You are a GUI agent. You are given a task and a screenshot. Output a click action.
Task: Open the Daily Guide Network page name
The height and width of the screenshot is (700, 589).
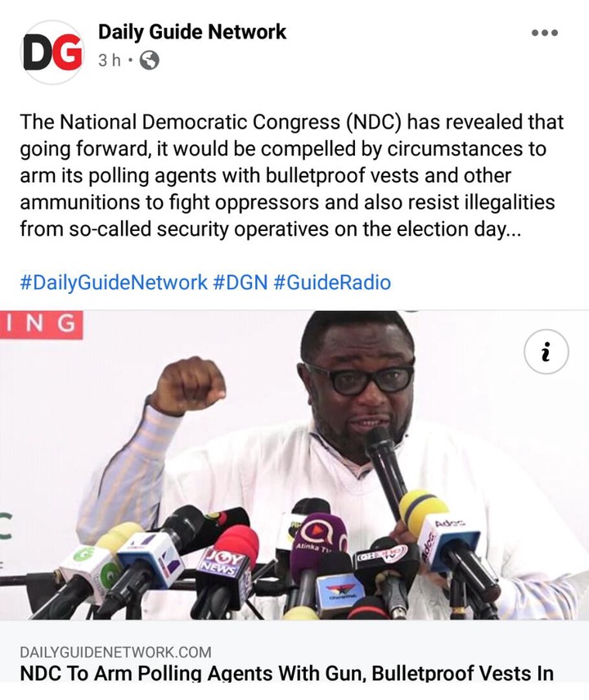coord(192,32)
